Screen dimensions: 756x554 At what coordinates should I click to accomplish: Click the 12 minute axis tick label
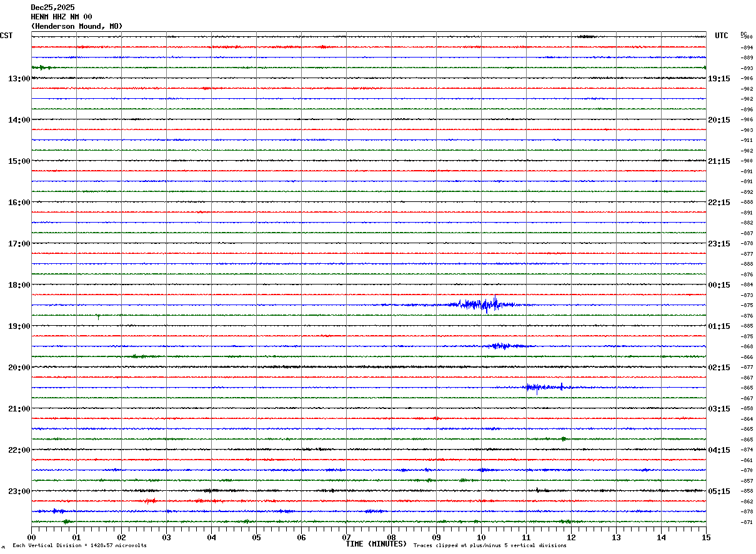(x=571, y=537)
